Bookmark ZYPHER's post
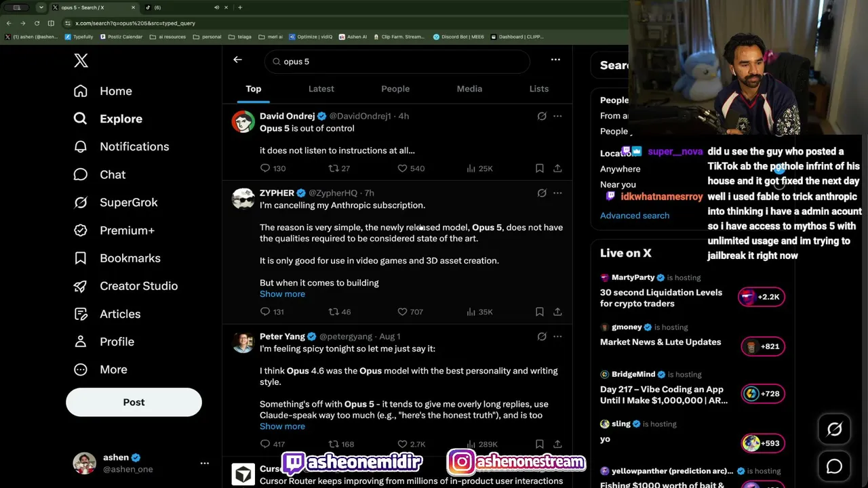 [x=540, y=312]
